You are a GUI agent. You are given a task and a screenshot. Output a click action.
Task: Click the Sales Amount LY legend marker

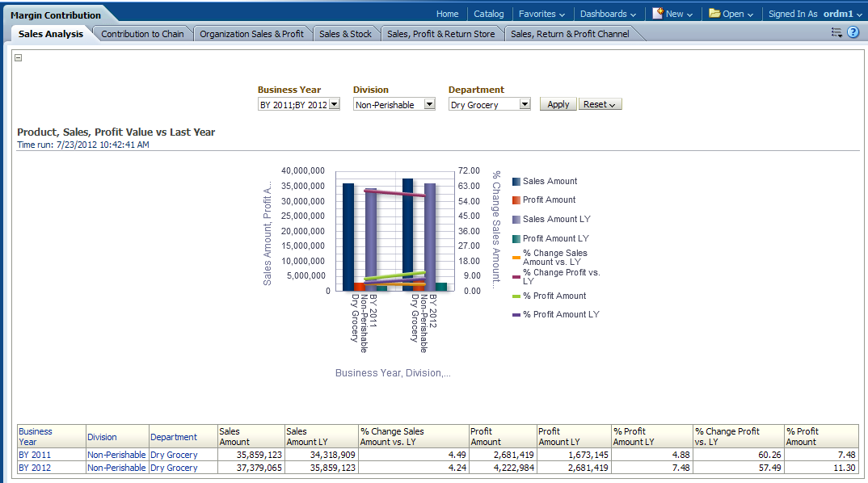[x=516, y=220]
